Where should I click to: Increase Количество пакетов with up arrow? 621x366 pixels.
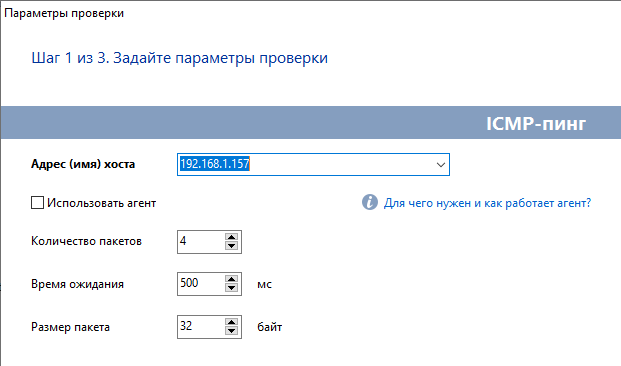tap(231, 237)
